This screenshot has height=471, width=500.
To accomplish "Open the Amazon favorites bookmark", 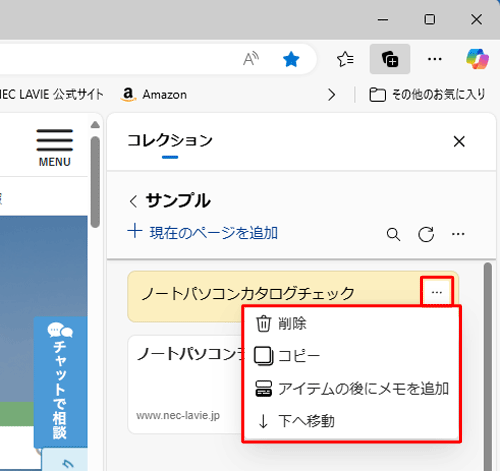I will tap(154, 95).
